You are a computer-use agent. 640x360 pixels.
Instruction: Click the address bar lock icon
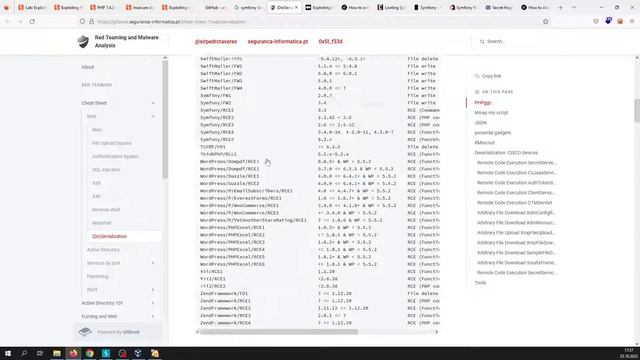coord(91,21)
